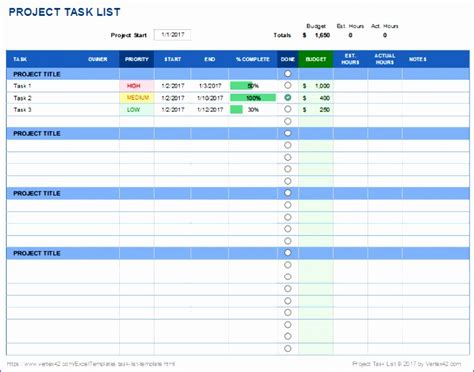Click the 100% progress bar for Task 2
Image resolution: width=474 pixels, height=372 pixels.
(253, 98)
